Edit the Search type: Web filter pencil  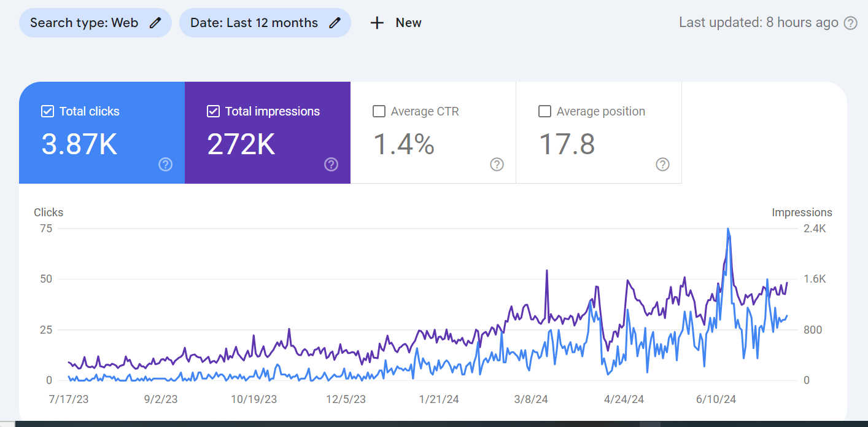155,23
